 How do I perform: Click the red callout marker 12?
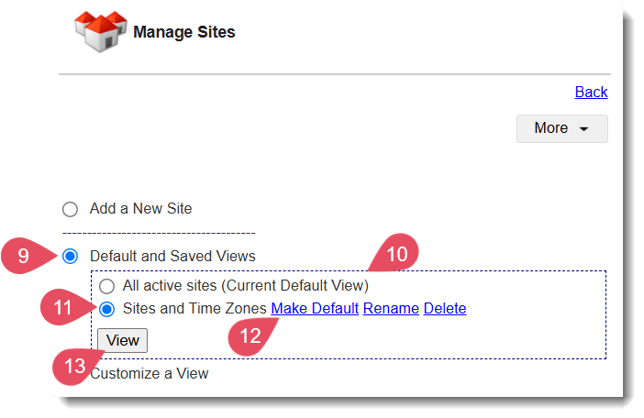click(x=253, y=337)
